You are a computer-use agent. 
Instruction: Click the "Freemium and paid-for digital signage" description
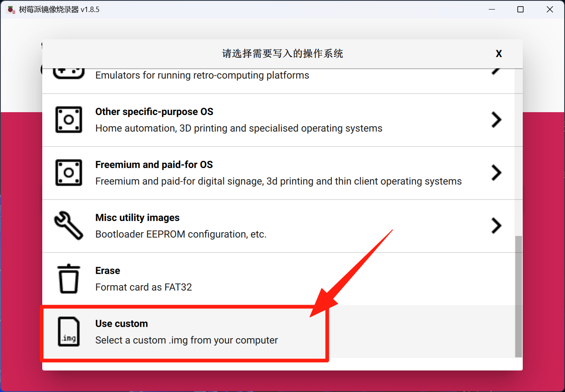point(278,181)
